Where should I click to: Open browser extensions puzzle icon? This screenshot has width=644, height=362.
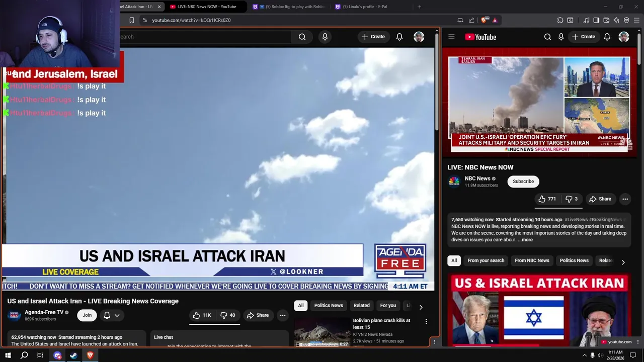560,20
